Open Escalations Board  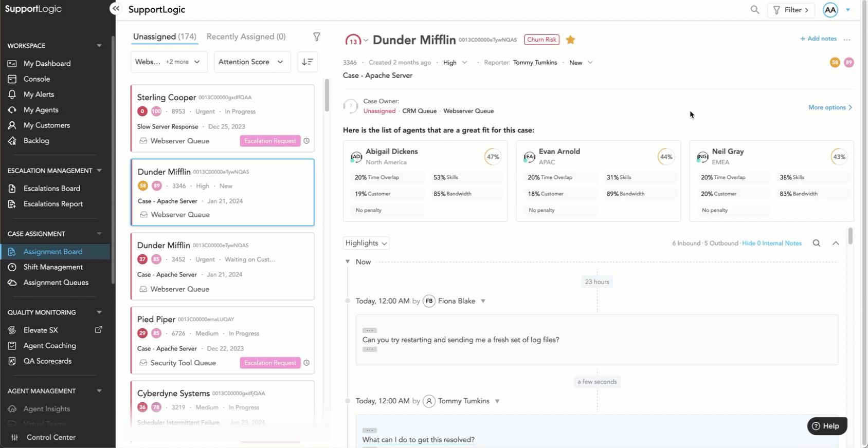pos(51,189)
